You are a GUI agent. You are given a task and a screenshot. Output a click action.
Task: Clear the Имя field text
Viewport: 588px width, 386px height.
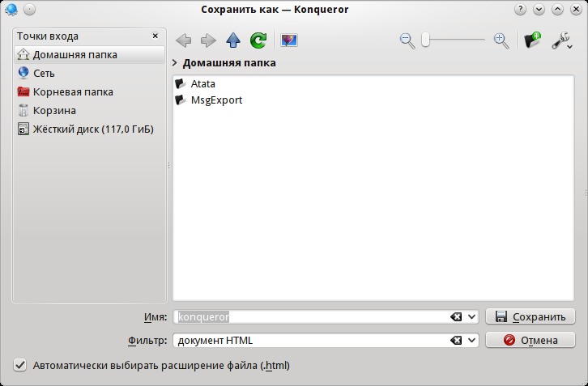[456, 317]
